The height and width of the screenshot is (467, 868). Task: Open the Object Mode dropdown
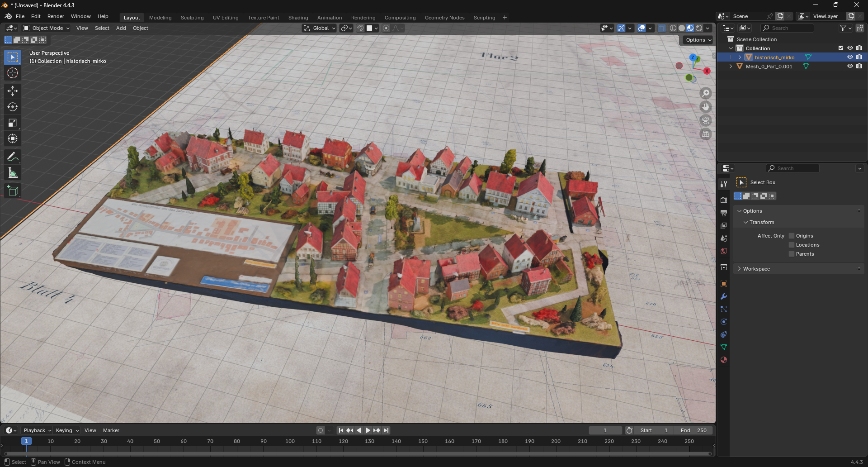pos(47,28)
